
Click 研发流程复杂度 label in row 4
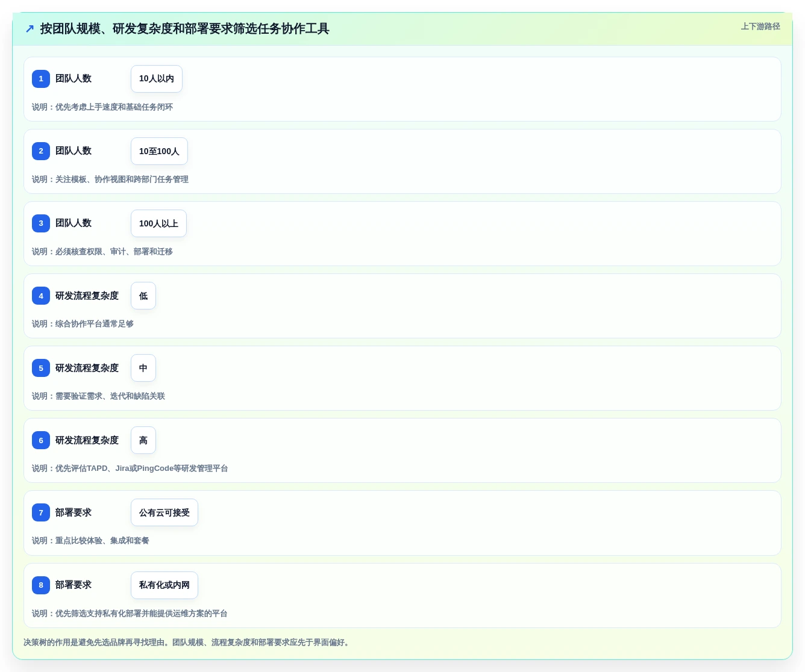click(87, 296)
